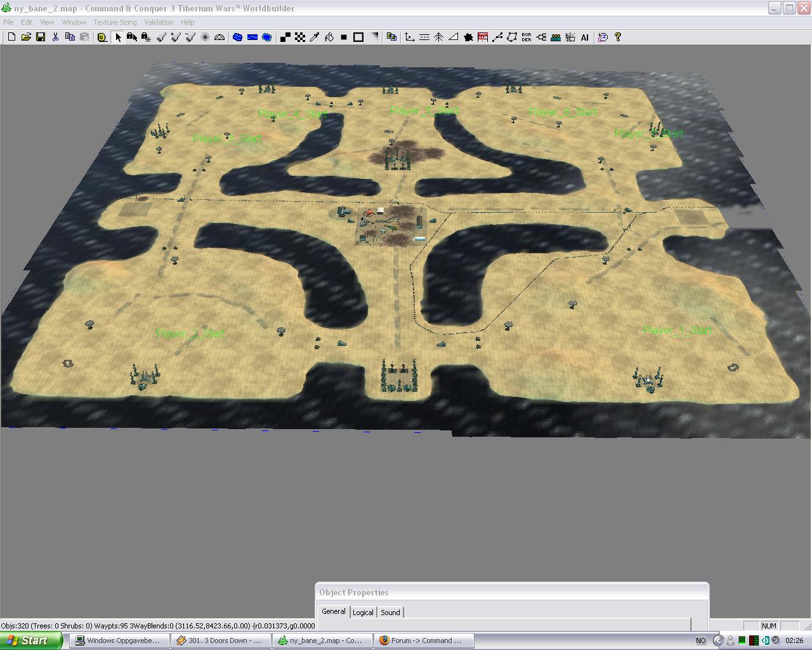Viewport: 812px width, 650px height.
Task: Click the purple circular-arrows toolbar icon
Action: 603,37
